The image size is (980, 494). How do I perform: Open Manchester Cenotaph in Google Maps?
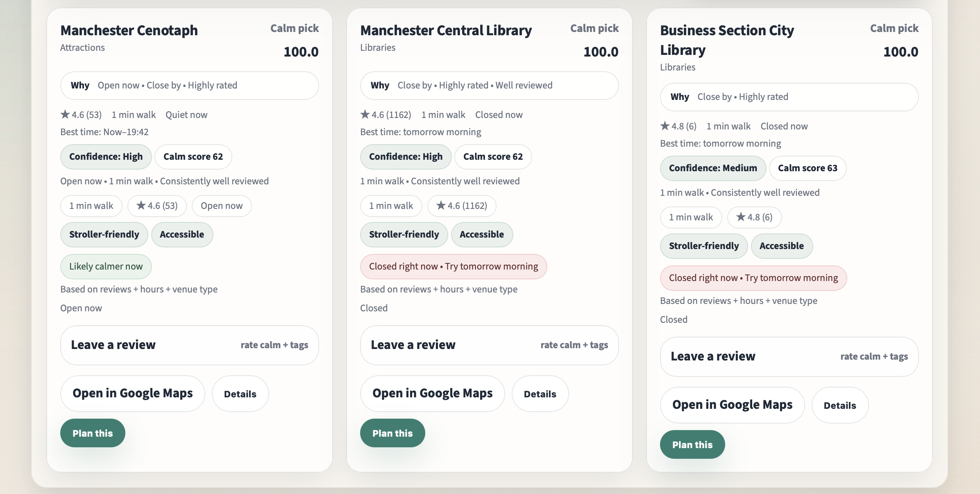click(x=133, y=393)
